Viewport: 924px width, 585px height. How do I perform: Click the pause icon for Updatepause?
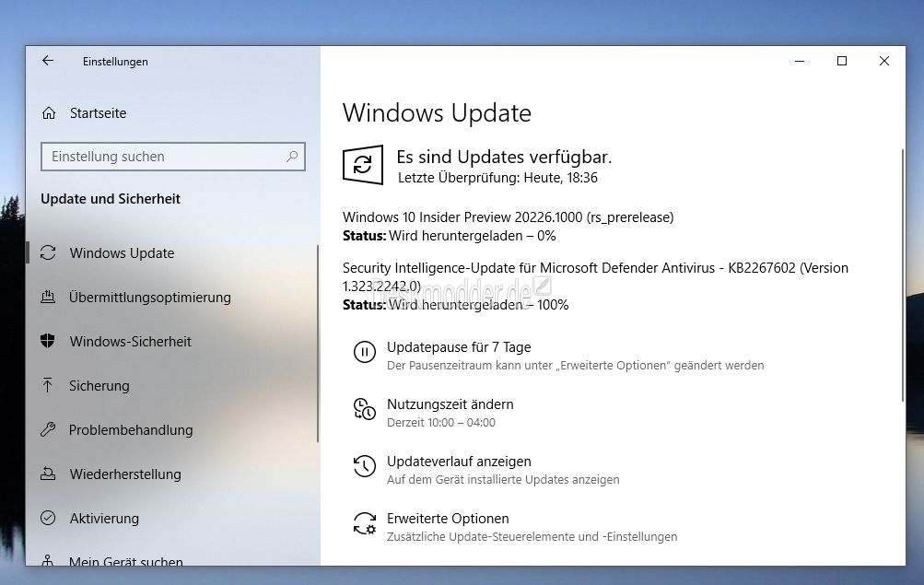(365, 352)
